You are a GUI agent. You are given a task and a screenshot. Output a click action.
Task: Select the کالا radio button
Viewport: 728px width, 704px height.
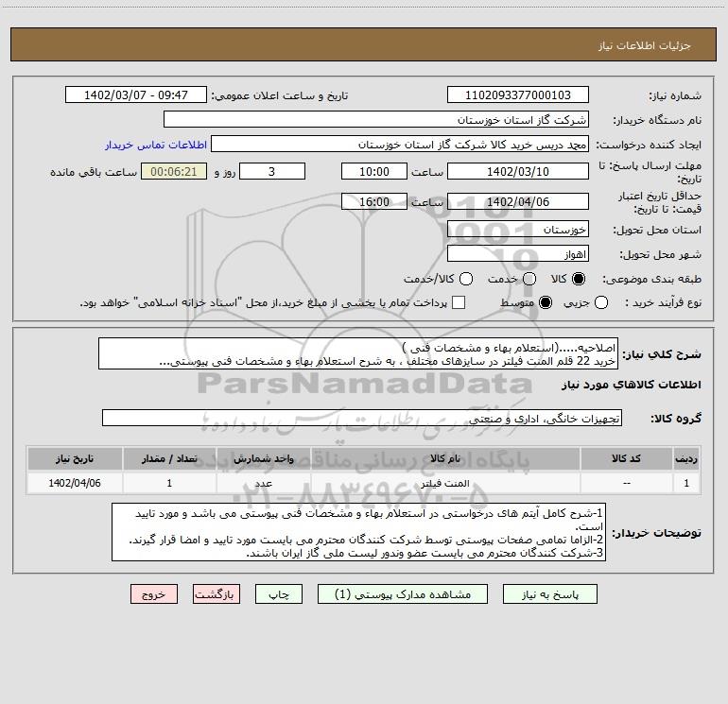579,279
